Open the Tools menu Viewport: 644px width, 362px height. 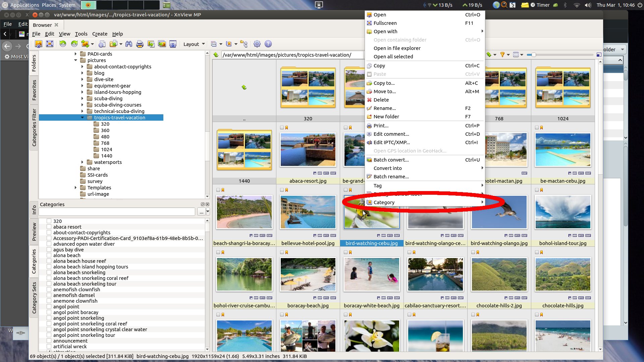click(x=81, y=34)
